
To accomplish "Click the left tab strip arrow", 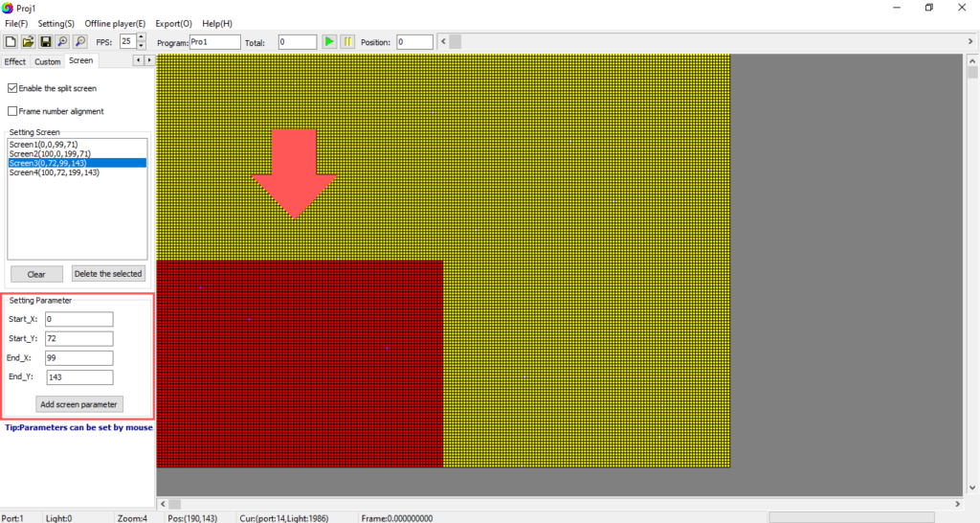I will pos(138,60).
